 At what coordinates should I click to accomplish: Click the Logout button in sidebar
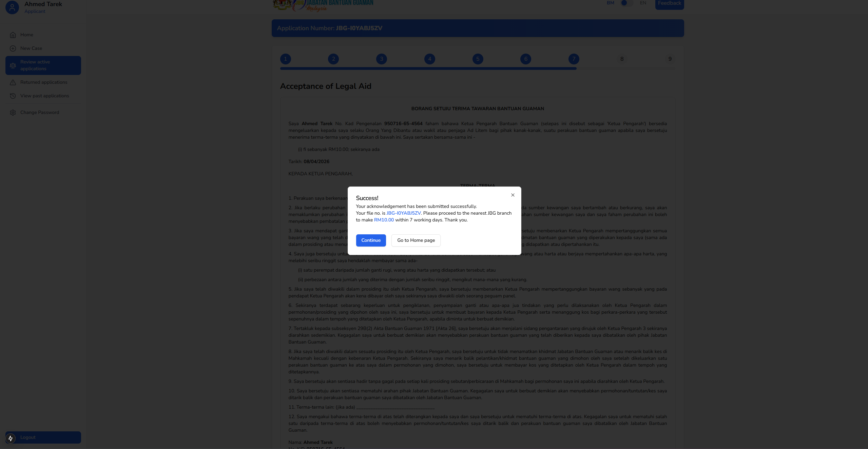pyautogui.click(x=43, y=437)
